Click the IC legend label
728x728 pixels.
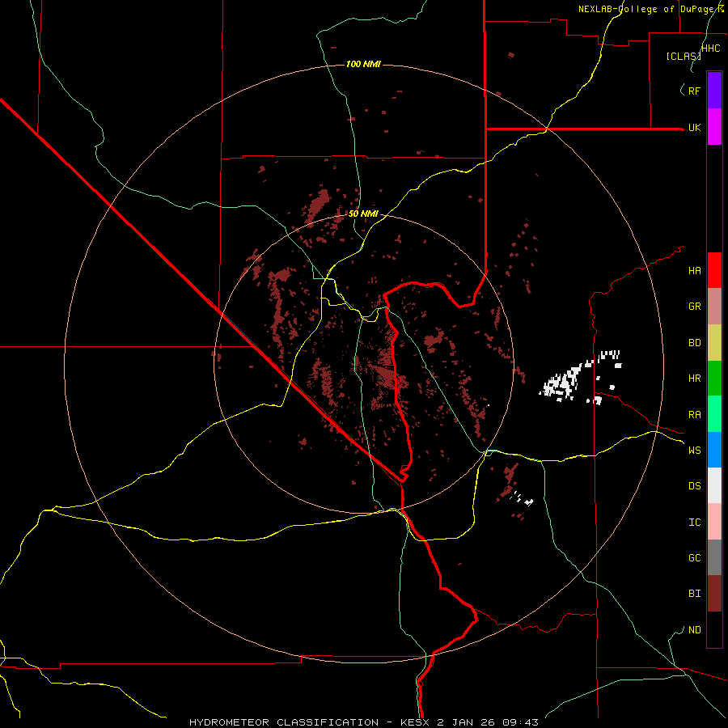[x=694, y=523]
